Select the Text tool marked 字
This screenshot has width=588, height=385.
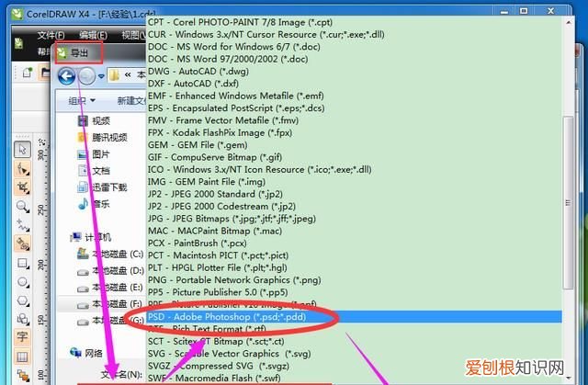(22, 336)
